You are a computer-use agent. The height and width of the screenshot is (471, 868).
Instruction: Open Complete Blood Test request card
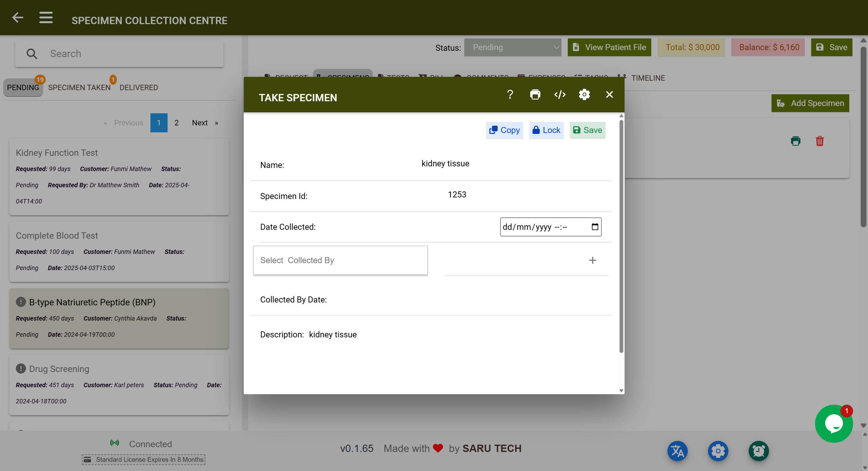119,252
